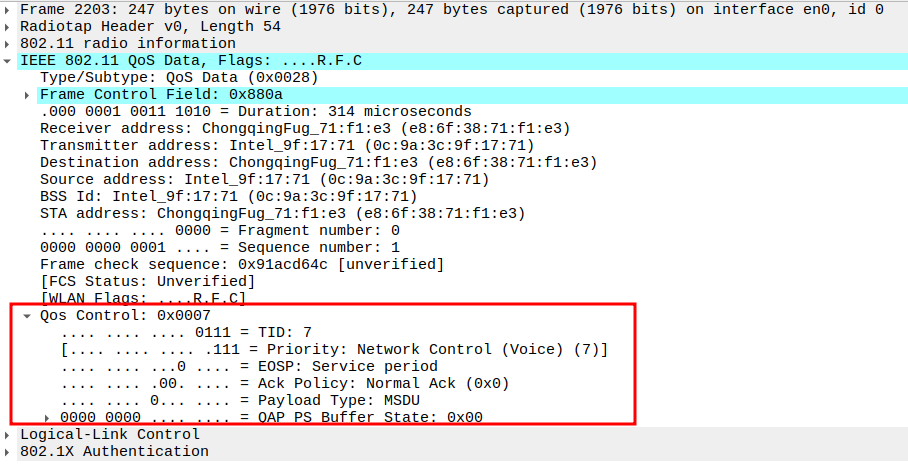Expand the Radiotap Header v0 arrow
This screenshot has height=466, width=908.
tap(9, 26)
